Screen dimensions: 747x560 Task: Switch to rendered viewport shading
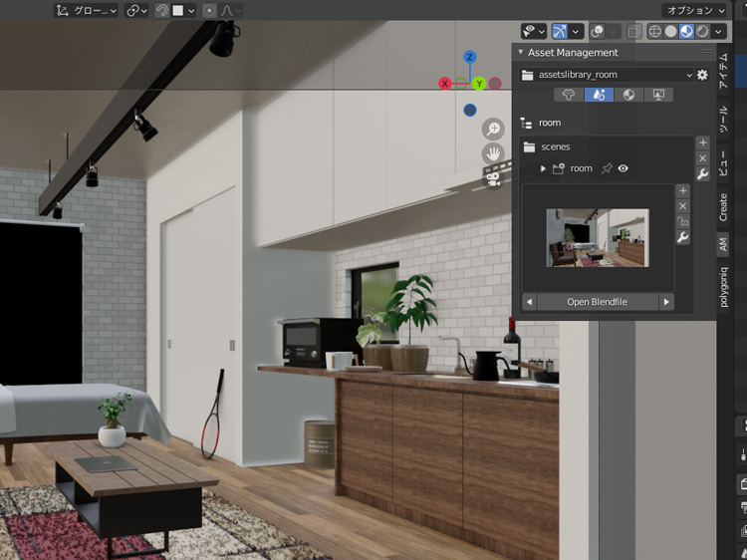point(703,31)
